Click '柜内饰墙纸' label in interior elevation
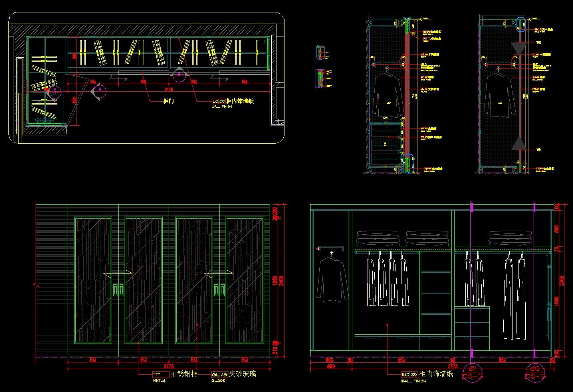 [436, 374]
